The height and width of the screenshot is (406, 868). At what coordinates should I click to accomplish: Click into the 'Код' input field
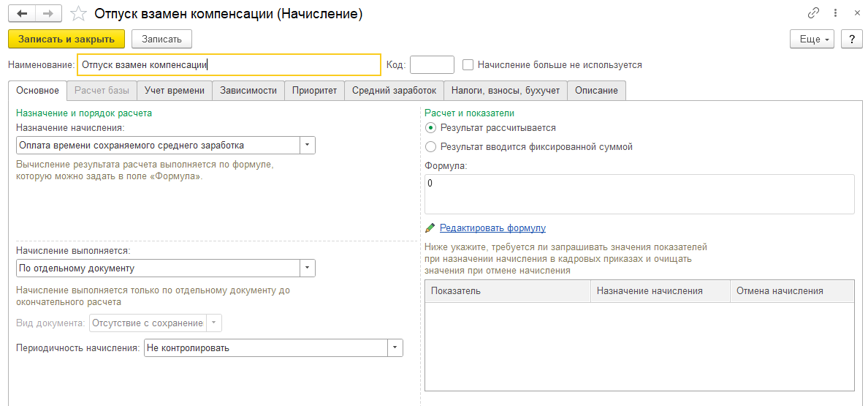click(432, 64)
